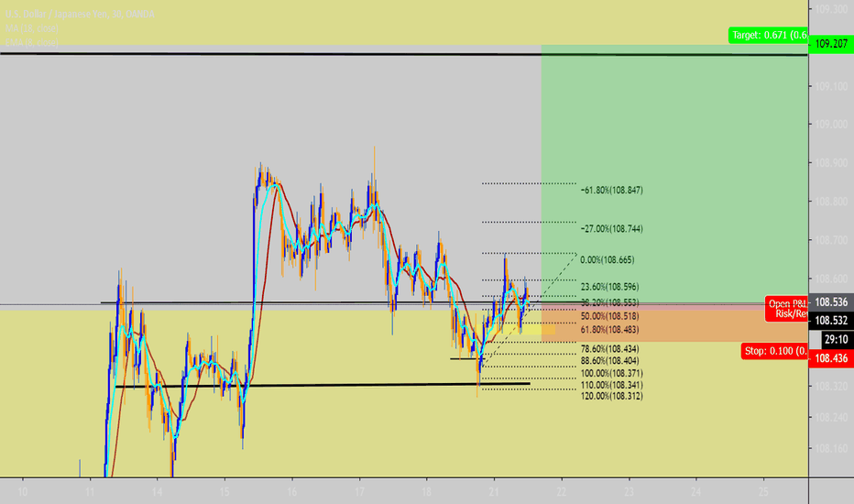Click date 14 on the time axis
Screen dimensions: 854x504
coord(157,492)
